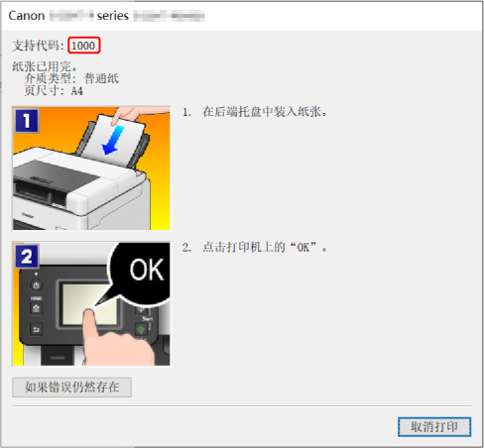Click the 支持代码 label
This screenshot has width=484, height=448.
coord(38,46)
